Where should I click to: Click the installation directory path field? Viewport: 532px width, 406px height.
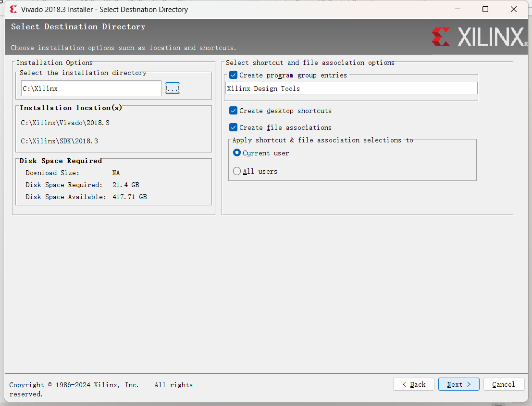[91, 89]
